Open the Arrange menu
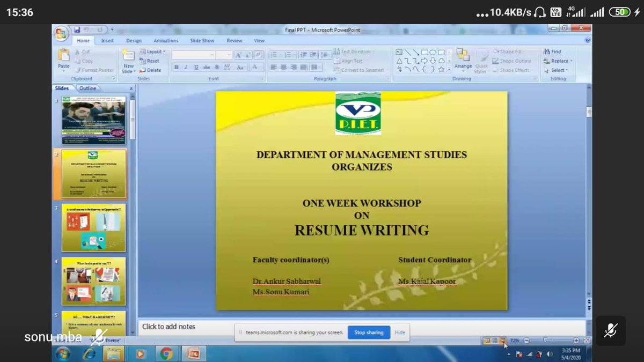The height and width of the screenshot is (362, 644). click(x=463, y=61)
